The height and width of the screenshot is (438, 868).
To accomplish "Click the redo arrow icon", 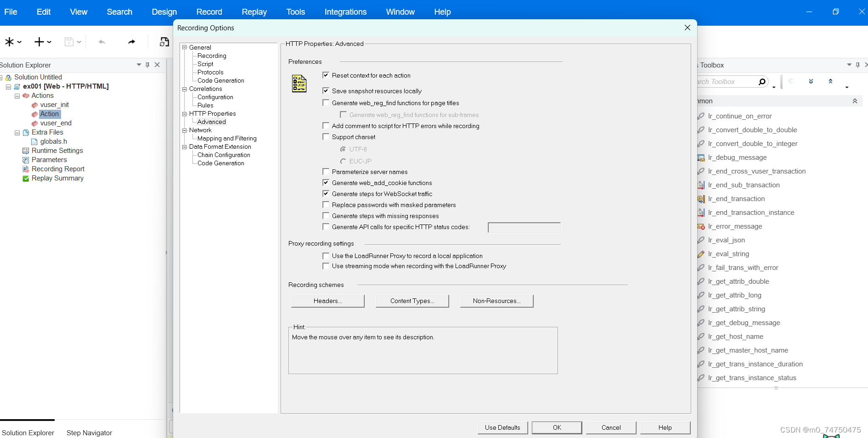I will [131, 42].
